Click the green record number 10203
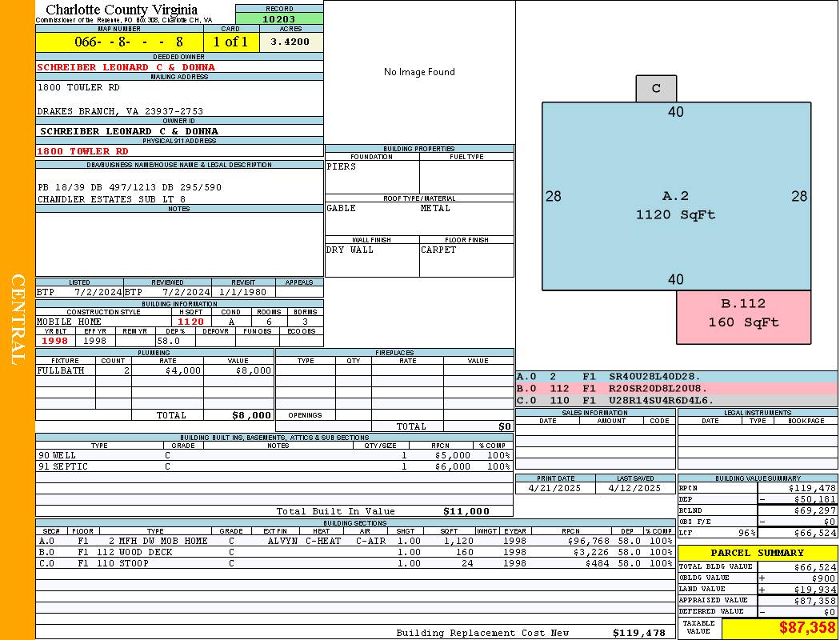The image size is (840, 640). [x=279, y=19]
